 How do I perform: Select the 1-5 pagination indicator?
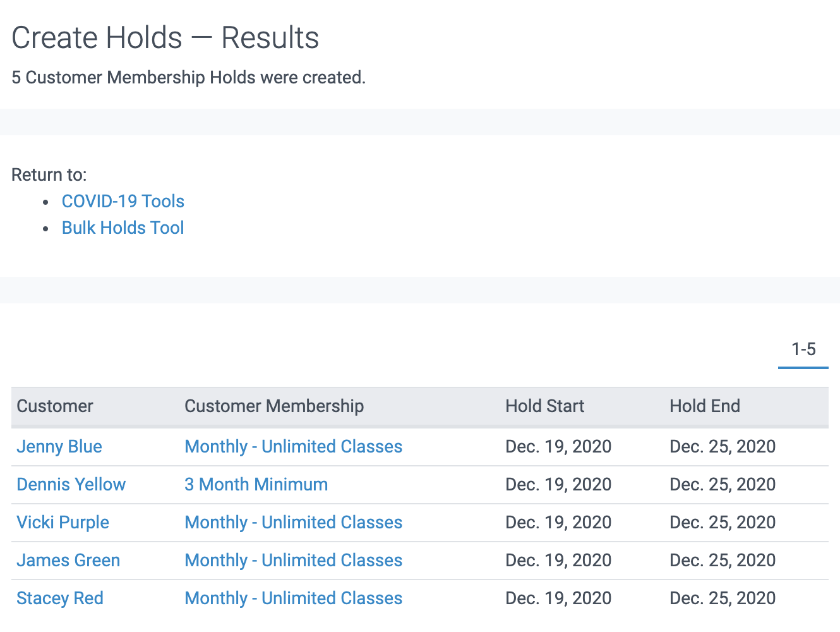point(803,348)
